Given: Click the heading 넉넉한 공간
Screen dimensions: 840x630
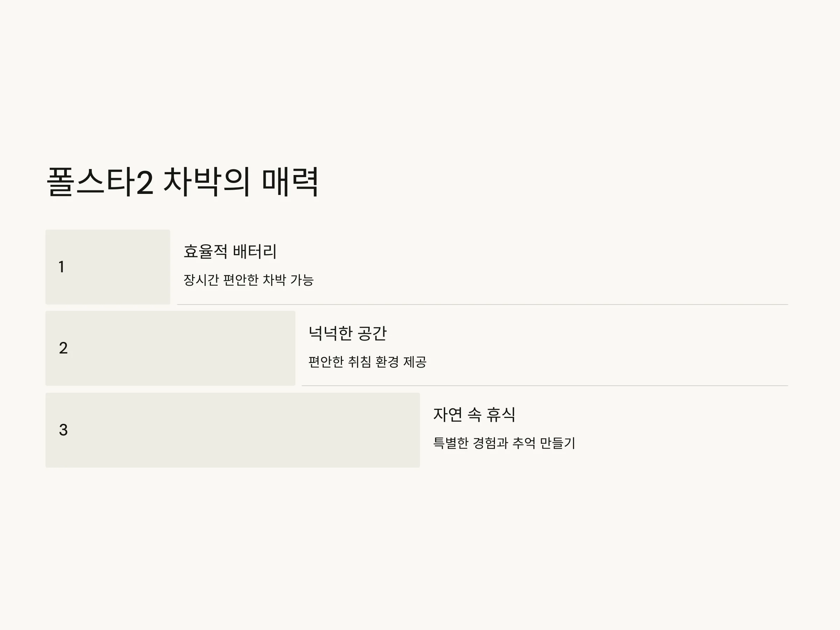Looking at the screenshot, I should point(348,333).
